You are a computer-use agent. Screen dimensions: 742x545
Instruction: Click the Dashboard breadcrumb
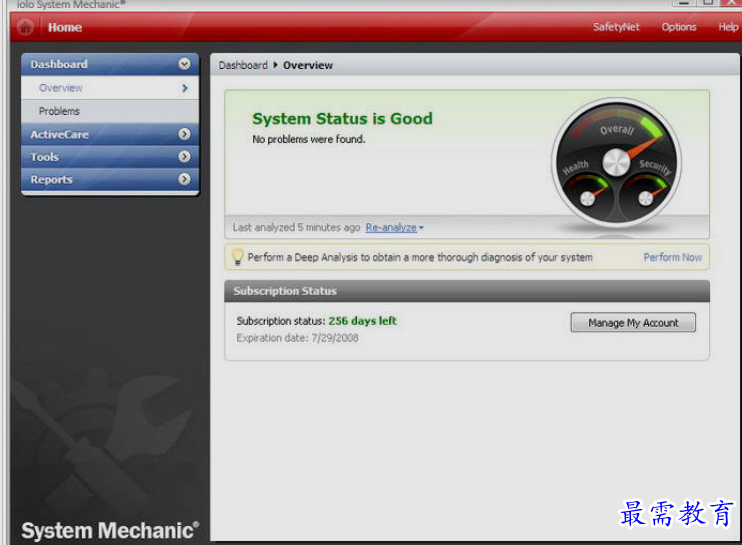tap(243, 65)
